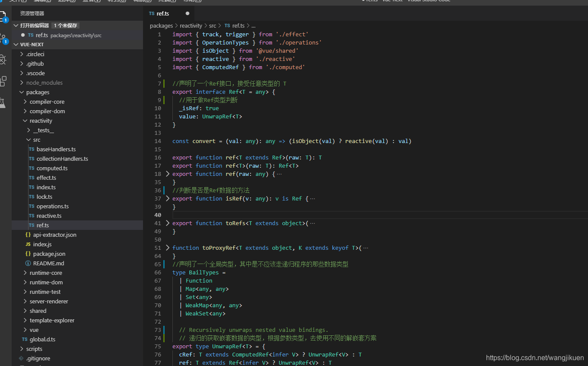Expand the compiler-dom folder
This screenshot has height=366, width=588.
[25, 111]
